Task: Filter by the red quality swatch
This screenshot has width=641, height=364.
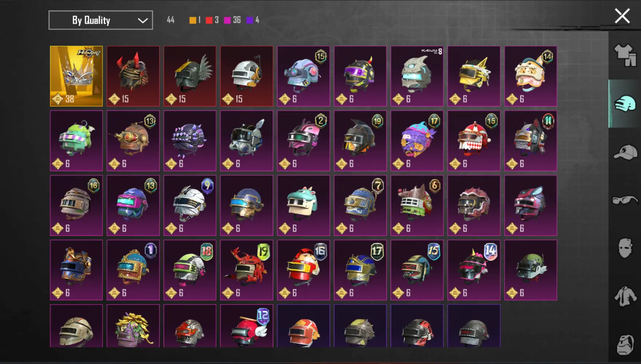Action: tap(209, 20)
